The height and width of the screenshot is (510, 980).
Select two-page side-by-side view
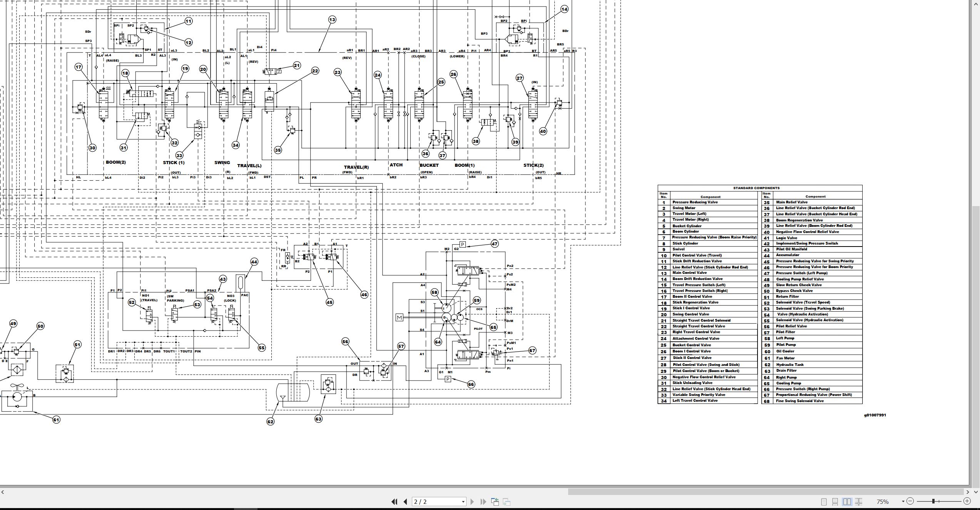pos(847,502)
